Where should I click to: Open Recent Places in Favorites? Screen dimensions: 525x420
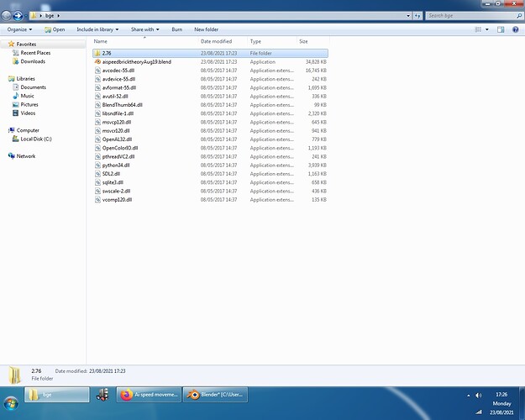click(35, 53)
